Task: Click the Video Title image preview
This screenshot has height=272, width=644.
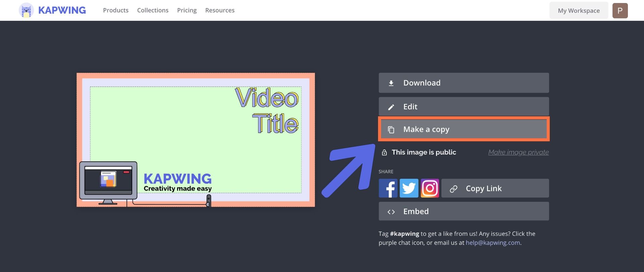Action: (196, 140)
